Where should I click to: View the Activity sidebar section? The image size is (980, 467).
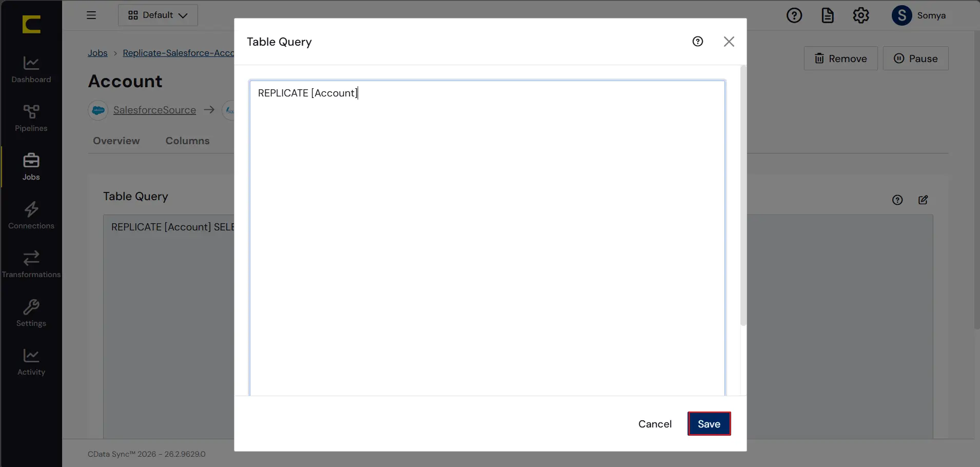coord(31,362)
